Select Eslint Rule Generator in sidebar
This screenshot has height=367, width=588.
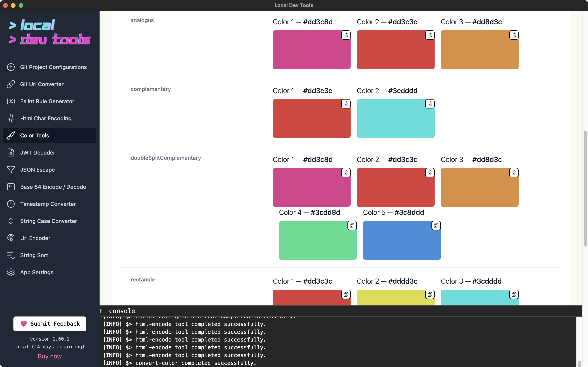(50, 101)
